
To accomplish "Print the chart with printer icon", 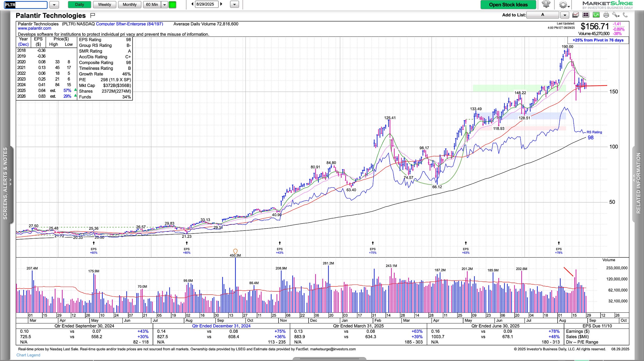I will 606,15.
